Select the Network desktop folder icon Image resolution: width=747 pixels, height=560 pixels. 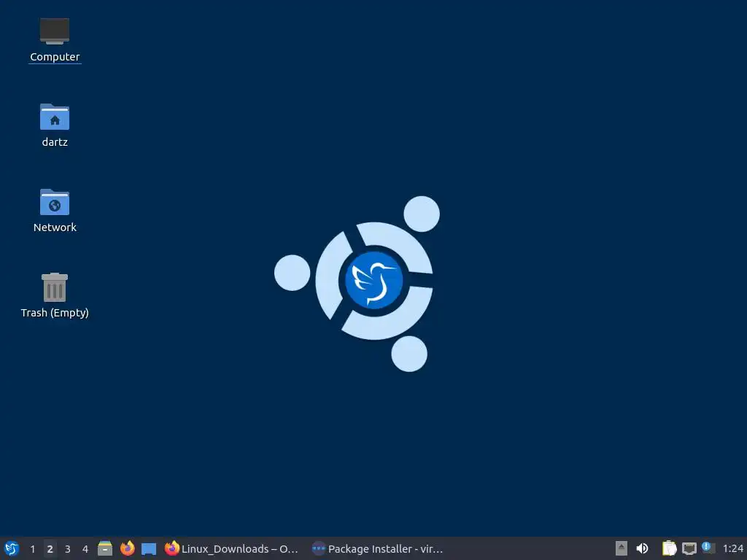point(55,211)
